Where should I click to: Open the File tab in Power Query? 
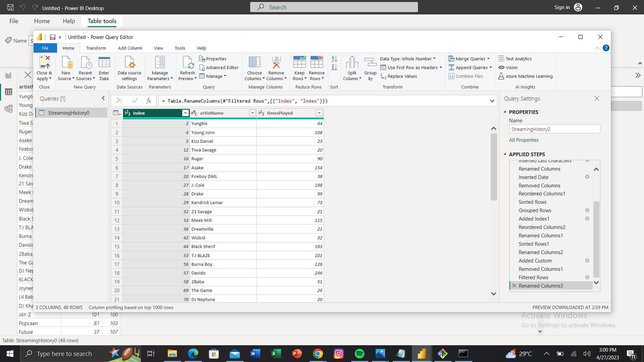(x=45, y=48)
